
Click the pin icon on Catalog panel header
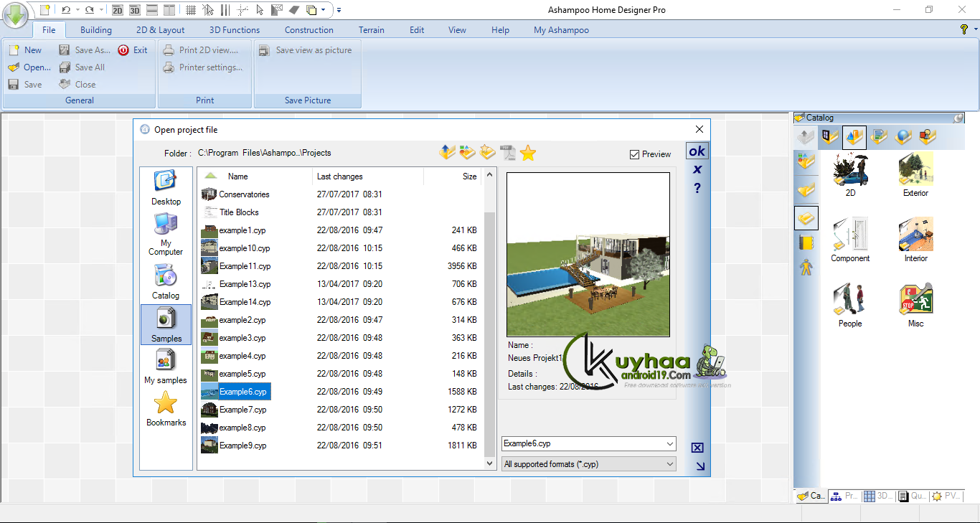tap(958, 118)
